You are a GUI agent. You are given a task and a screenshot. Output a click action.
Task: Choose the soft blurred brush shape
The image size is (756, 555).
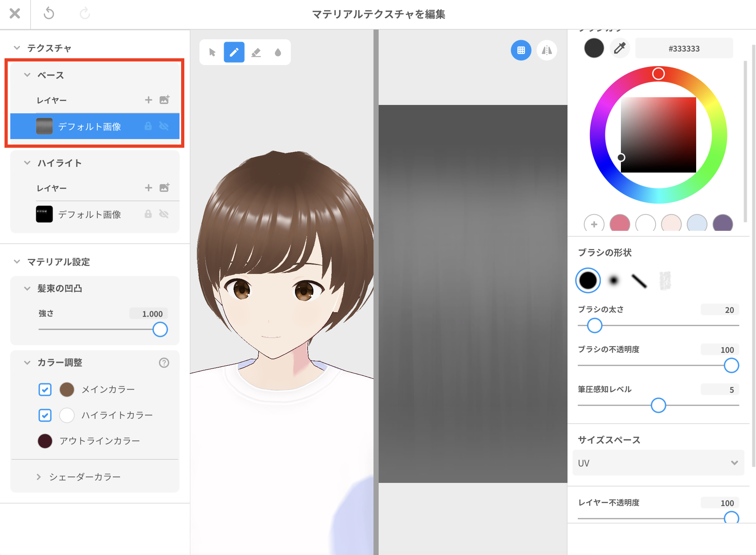pyautogui.click(x=613, y=280)
